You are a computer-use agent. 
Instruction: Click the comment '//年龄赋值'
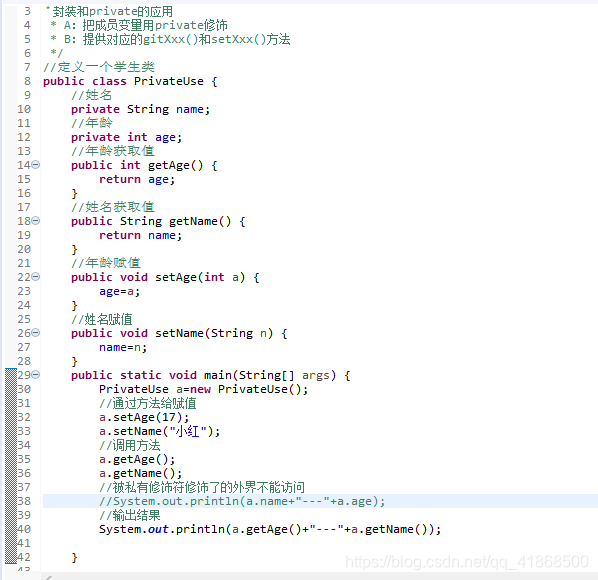(x=106, y=263)
